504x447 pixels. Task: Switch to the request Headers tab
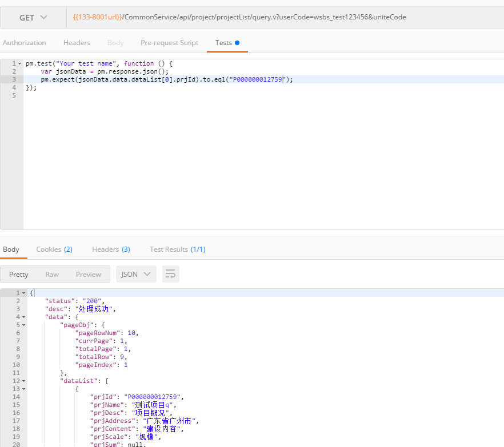[77, 43]
